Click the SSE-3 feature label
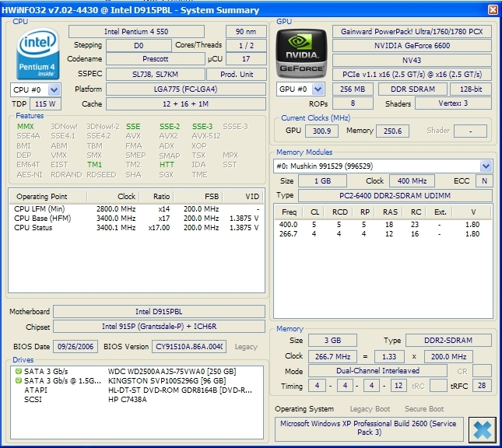Viewport: 502px width, 448px height. point(202,127)
